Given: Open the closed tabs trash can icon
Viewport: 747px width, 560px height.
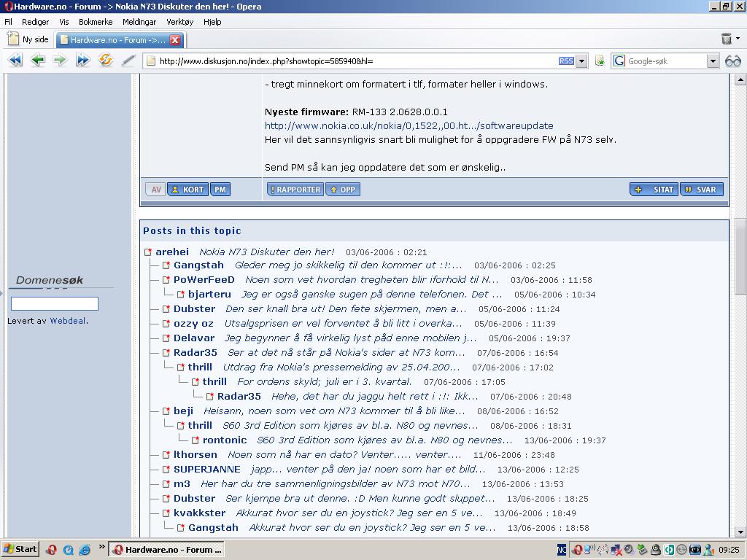Looking at the screenshot, I should (727, 39).
